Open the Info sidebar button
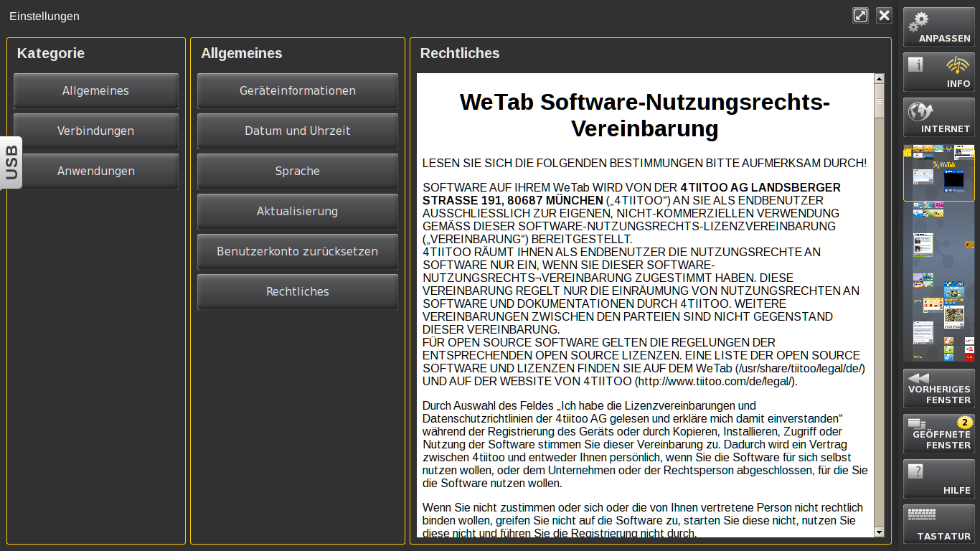980x551 pixels. point(938,72)
